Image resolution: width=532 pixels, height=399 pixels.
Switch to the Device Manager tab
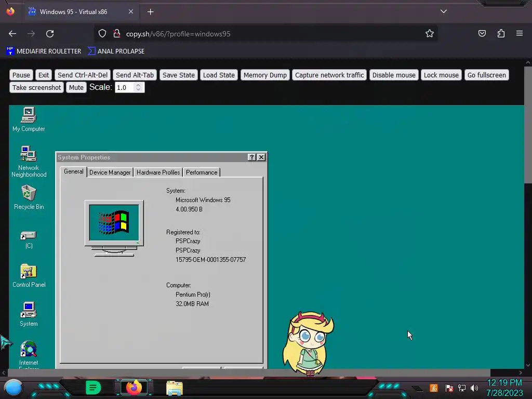(110, 172)
